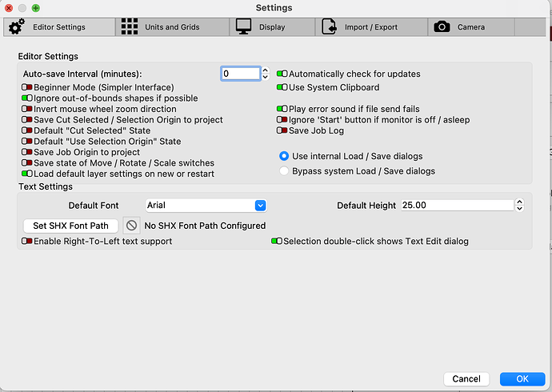Select Bypass system Load / Save dialogs
This screenshot has width=552, height=392.
click(x=284, y=171)
